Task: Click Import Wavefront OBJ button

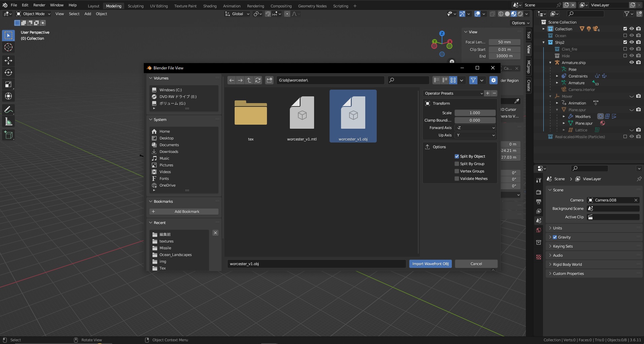Action: tap(430, 264)
